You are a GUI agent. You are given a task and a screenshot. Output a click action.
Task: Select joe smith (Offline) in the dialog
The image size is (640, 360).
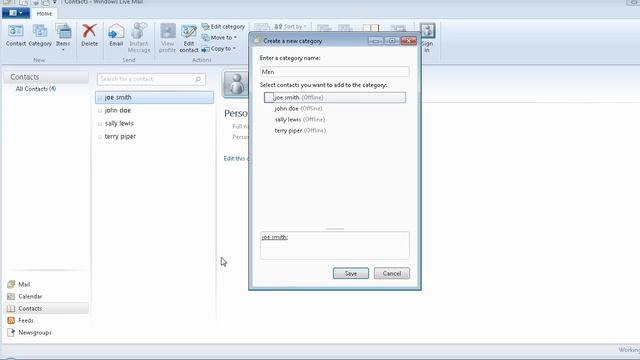pyautogui.click(x=335, y=98)
